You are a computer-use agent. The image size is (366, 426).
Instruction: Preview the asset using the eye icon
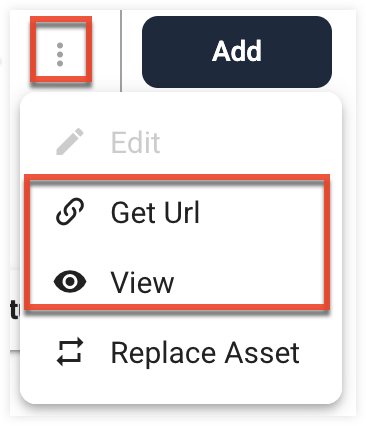[70, 282]
